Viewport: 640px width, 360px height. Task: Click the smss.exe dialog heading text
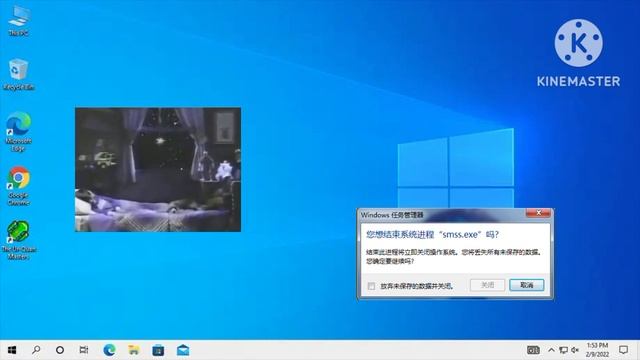(x=432, y=235)
